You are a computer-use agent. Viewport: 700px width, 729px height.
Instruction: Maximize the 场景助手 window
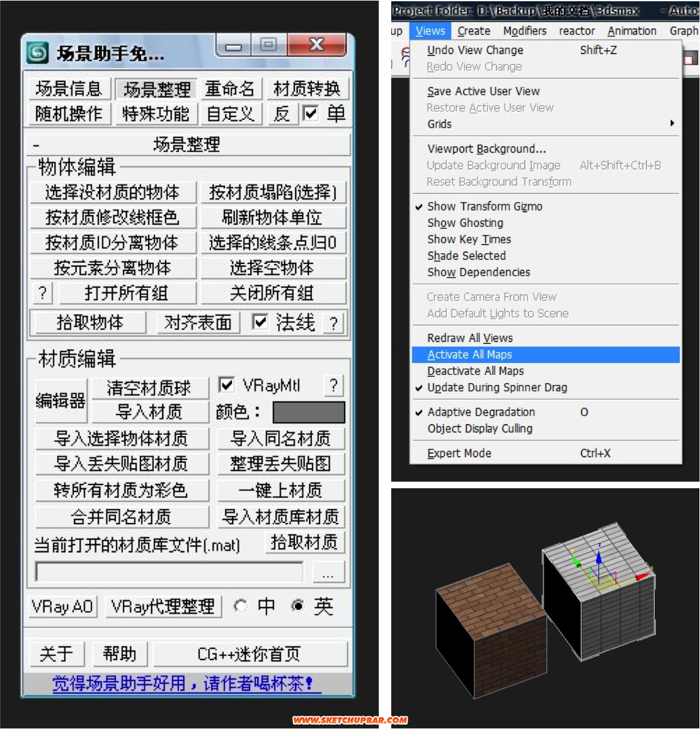268,45
